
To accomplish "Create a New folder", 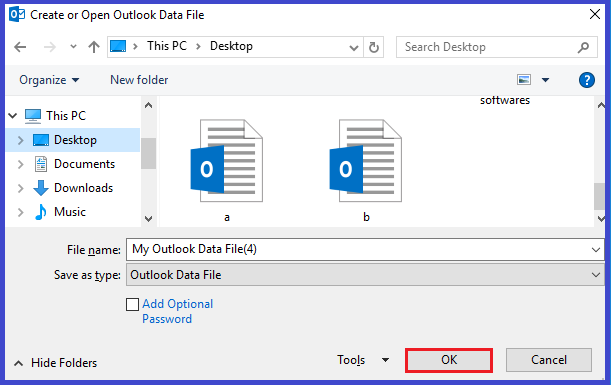I will point(139,80).
